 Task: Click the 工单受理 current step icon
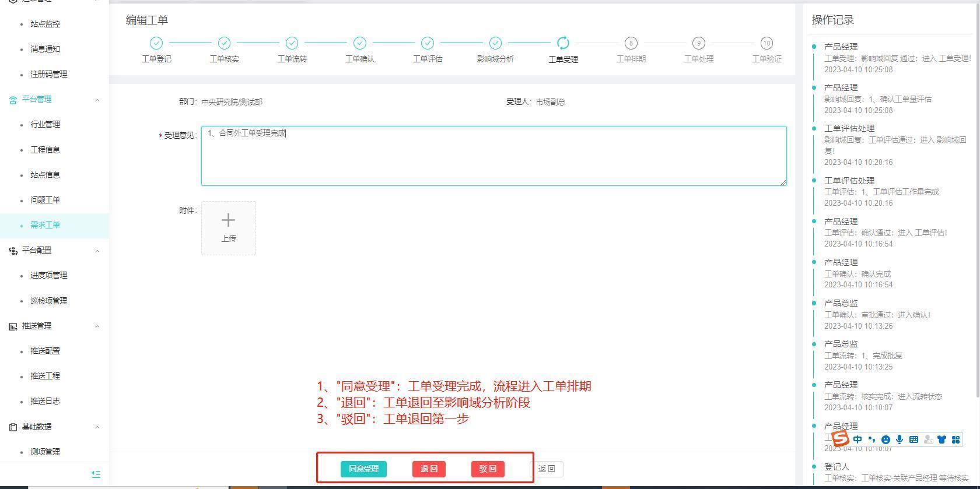(x=563, y=43)
